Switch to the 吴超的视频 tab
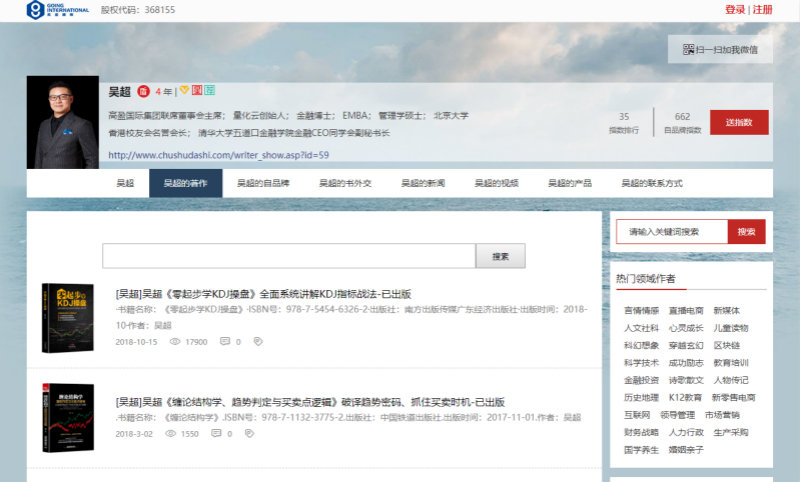This screenshot has height=482, width=800. click(496, 183)
